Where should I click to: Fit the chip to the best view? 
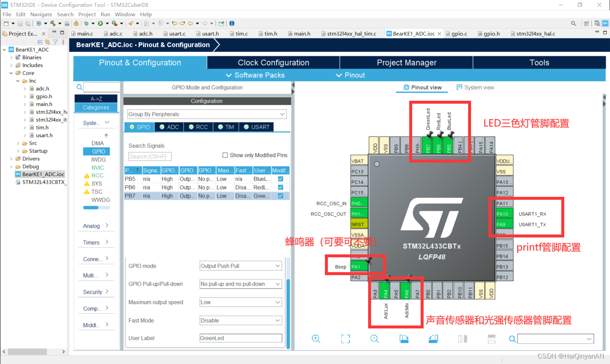346,339
